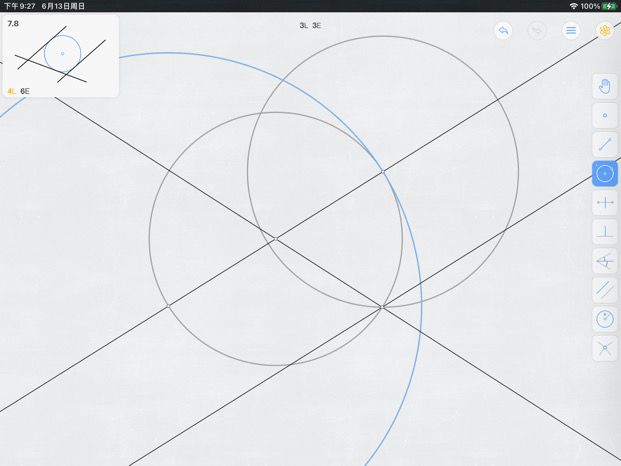Tap the 3L 3E move counter
621x466 pixels.
(x=310, y=26)
